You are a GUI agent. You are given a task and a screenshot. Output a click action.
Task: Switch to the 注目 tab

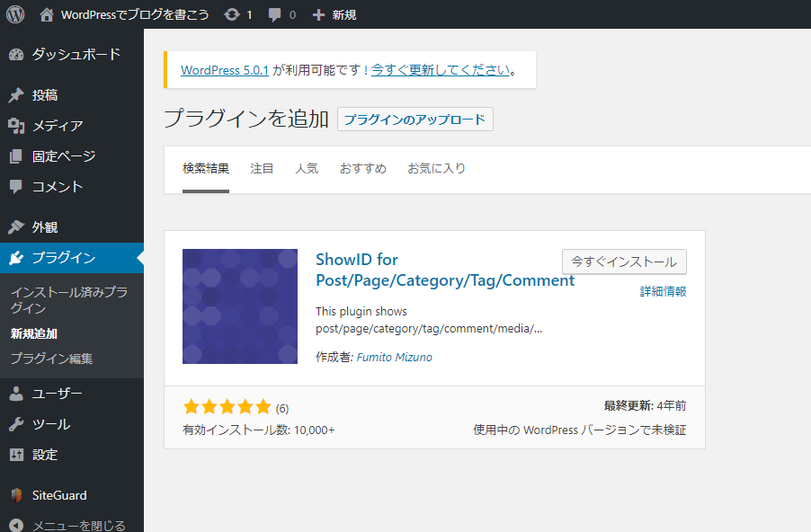point(262,168)
